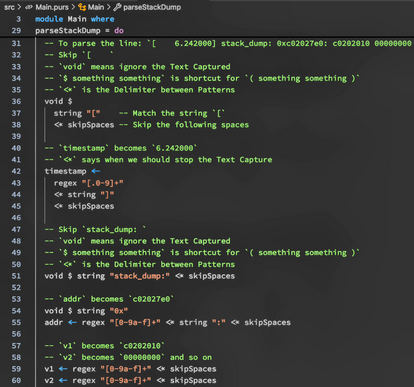
Task: Click the v2 variable on line 60
Action: coord(49,381)
